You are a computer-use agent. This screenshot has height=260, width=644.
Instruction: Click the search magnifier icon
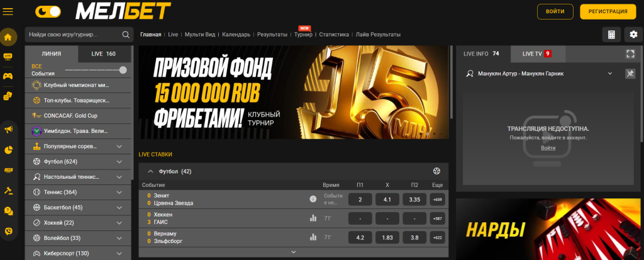pyautogui.click(x=126, y=35)
